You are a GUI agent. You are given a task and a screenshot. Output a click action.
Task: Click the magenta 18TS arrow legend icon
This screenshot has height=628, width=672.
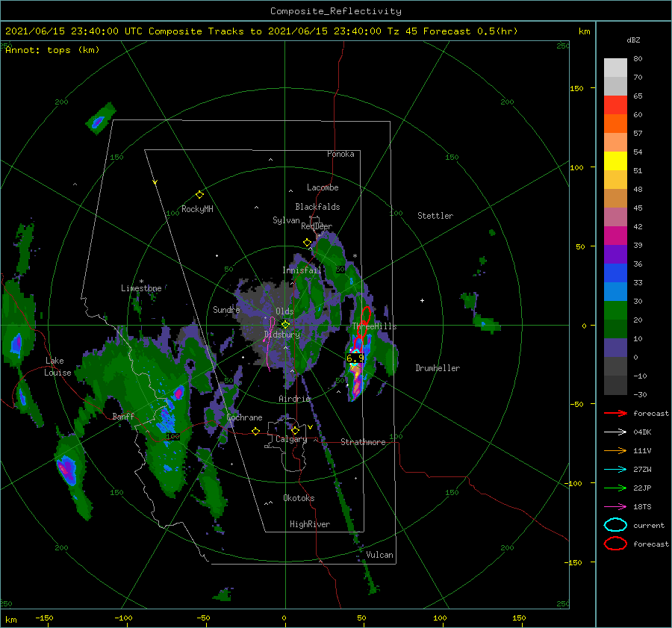pos(615,507)
